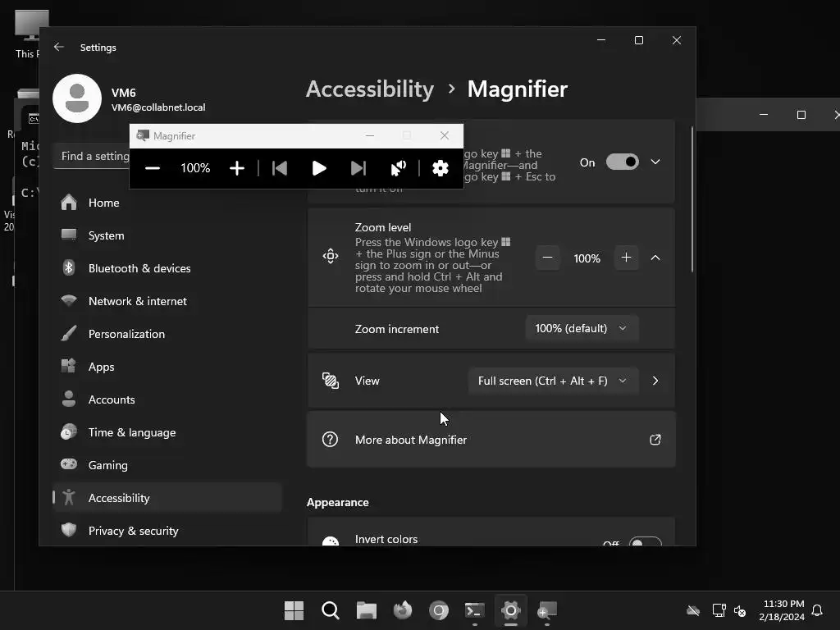Open Bluetooth & devices settings
This screenshot has width=840, height=630.
(167, 268)
